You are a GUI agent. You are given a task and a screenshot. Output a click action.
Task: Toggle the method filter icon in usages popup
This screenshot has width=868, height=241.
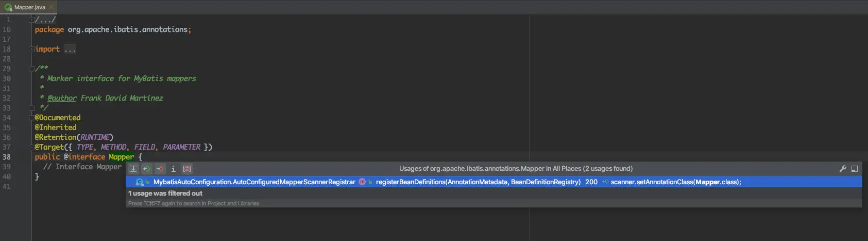coord(187,169)
